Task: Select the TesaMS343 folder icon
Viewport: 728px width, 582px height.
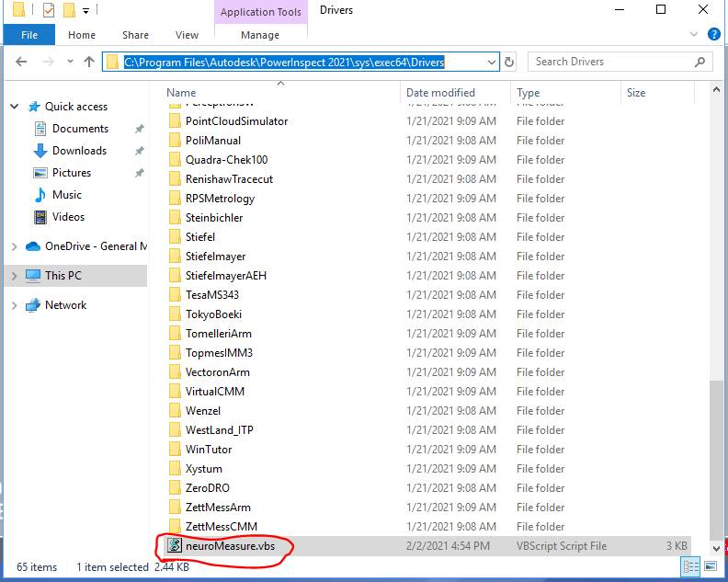Action: point(175,295)
